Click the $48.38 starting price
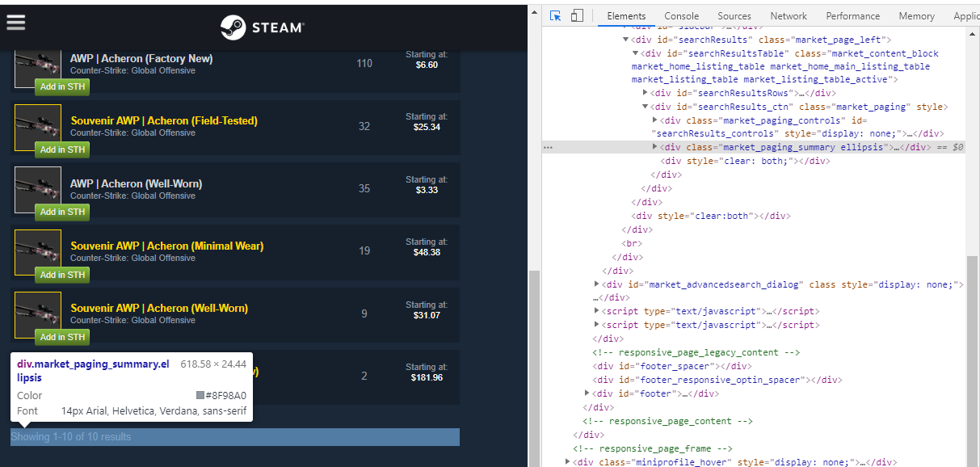The width and height of the screenshot is (980, 467). coord(427,252)
